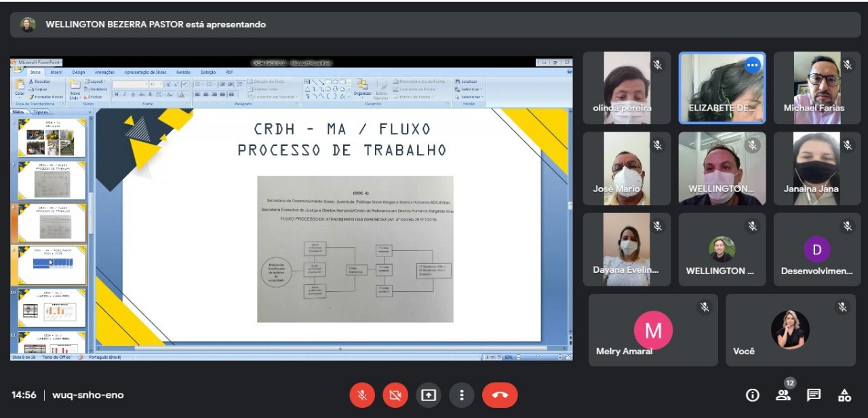
Task: Unmute your microphone in the call
Action: tap(362, 395)
